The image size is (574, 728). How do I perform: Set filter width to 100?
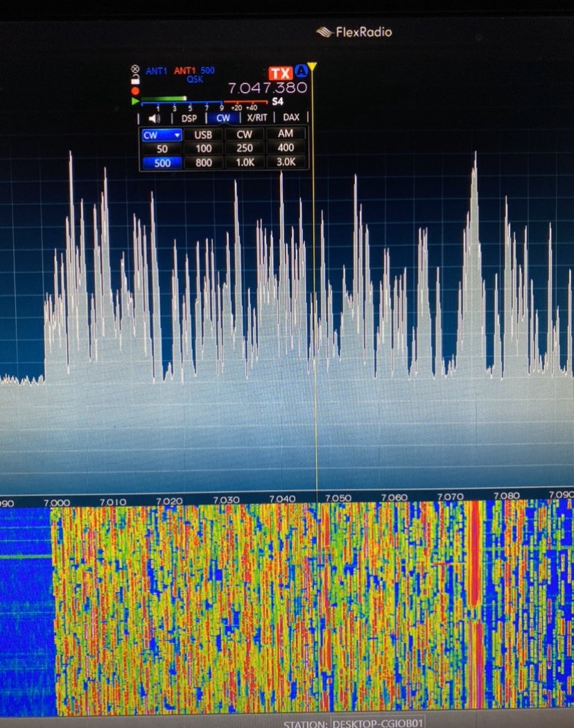tap(203, 148)
